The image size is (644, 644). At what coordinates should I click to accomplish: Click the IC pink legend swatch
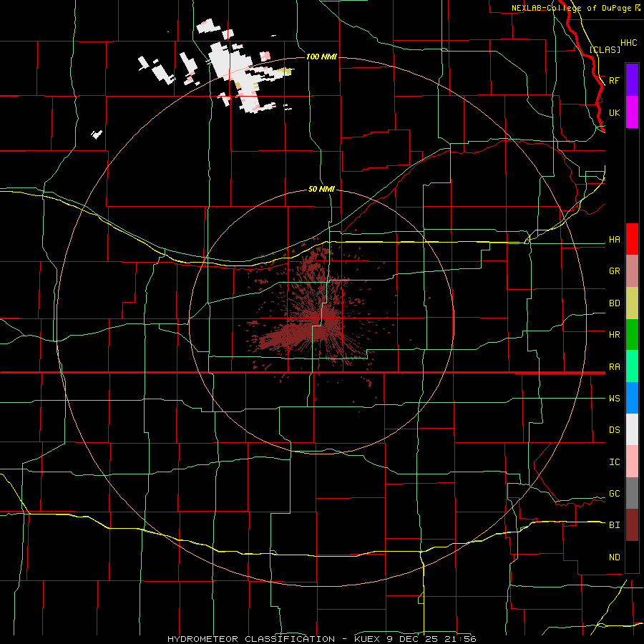[x=632, y=462]
